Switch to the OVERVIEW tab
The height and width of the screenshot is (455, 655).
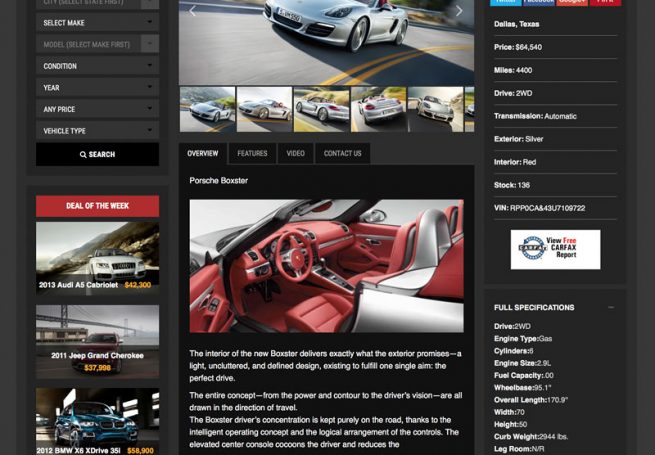203,153
